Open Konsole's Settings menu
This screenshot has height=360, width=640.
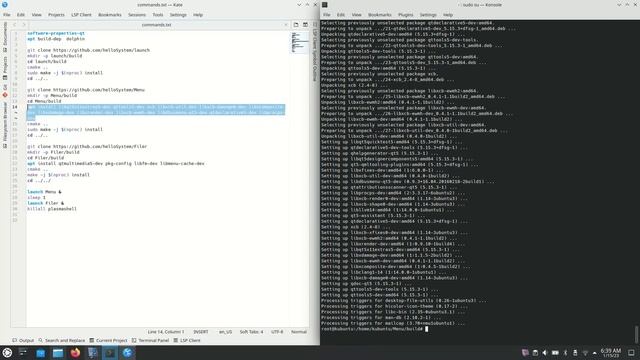[428, 15]
